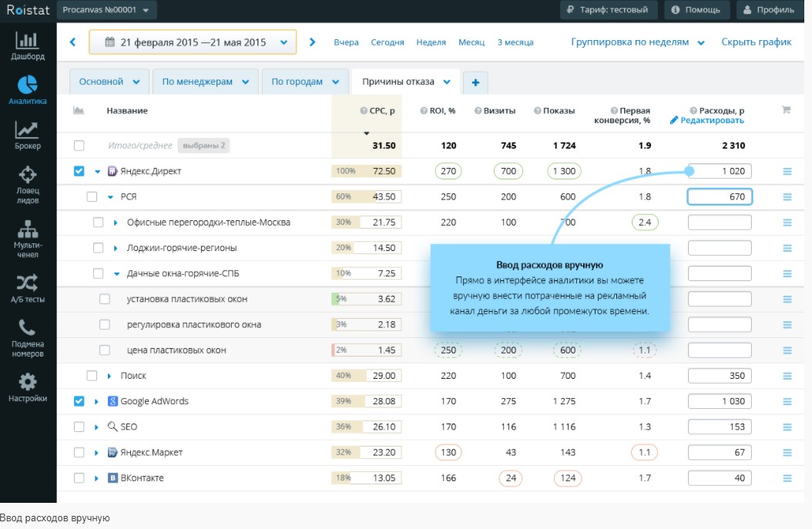
Task: Uncheck the Яндекс.Директ checkbox
Action: 79,171
